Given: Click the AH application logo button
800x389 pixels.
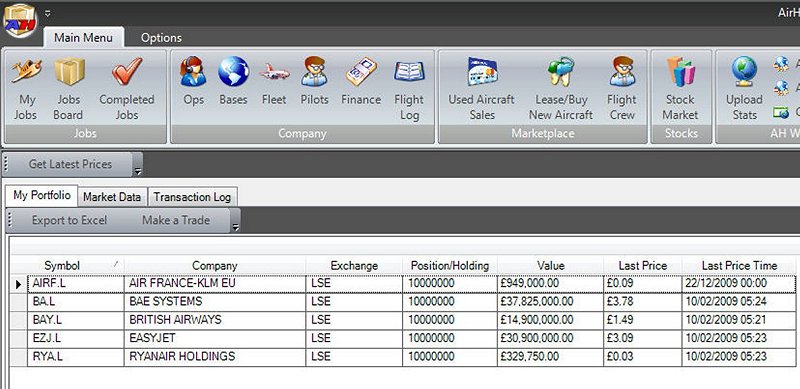Looking at the screenshot, I should [20, 20].
